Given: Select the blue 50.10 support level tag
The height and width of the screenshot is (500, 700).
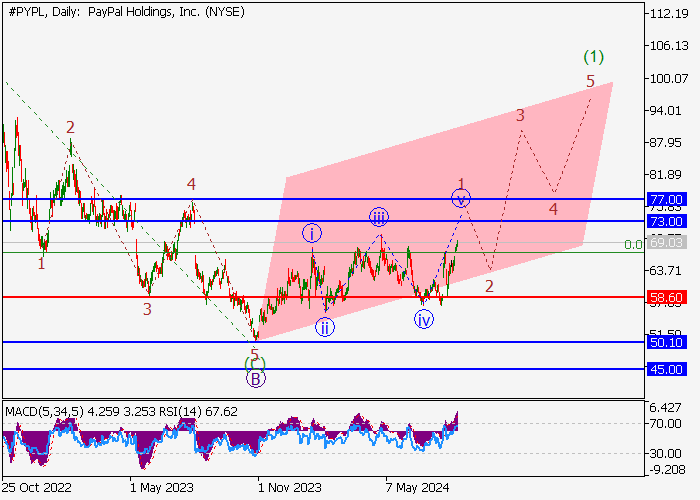Looking at the screenshot, I should point(667,342).
